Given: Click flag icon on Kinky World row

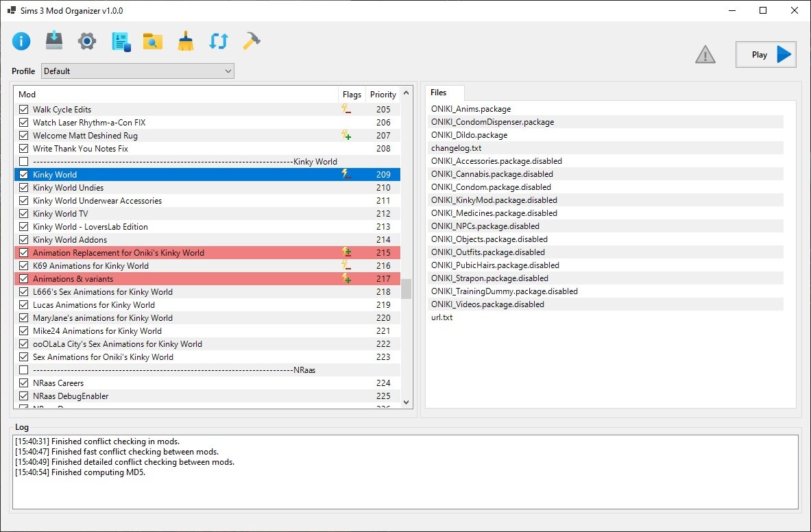Looking at the screenshot, I should coord(346,174).
